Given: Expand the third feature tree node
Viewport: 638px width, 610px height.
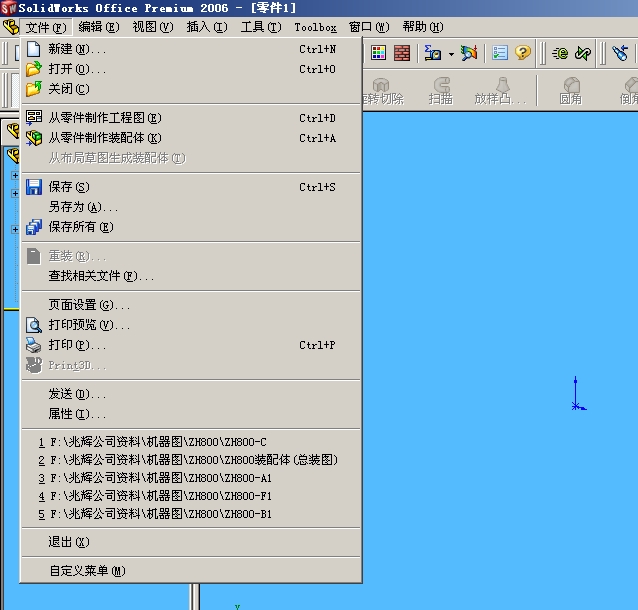Looking at the screenshot, I should coord(15,230).
